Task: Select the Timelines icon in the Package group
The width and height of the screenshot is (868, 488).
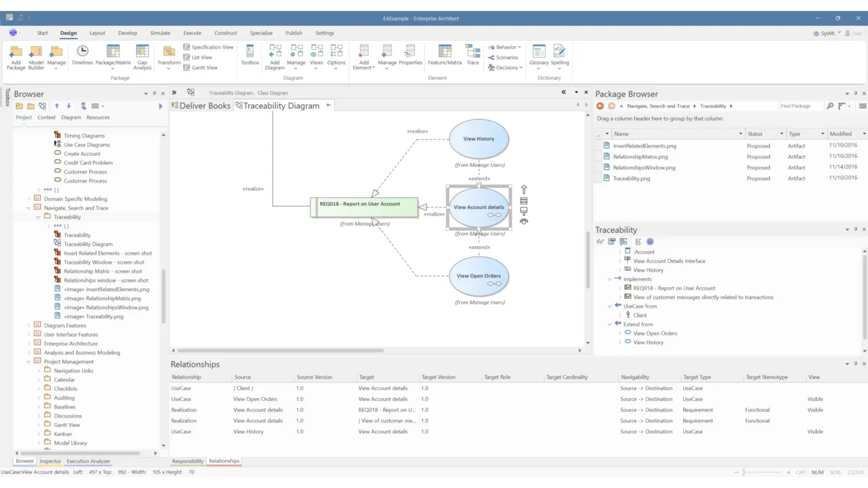Action: click(x=82, y=52)
